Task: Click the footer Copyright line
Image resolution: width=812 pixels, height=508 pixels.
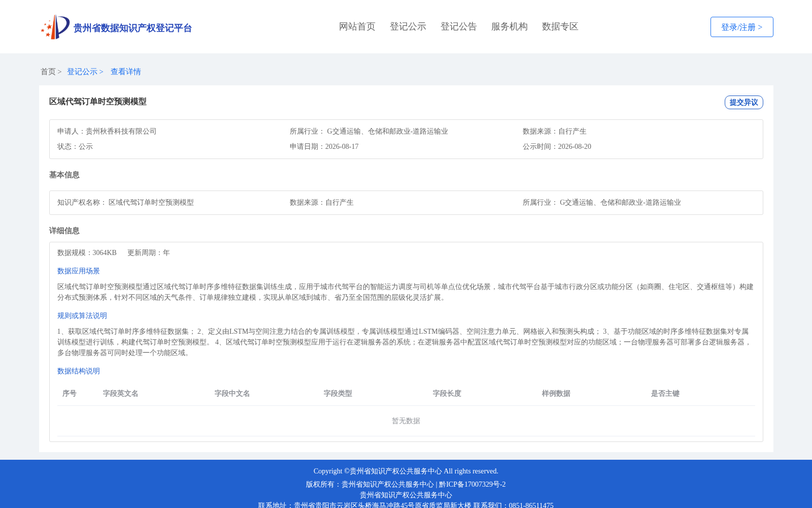Action: pos(406,471)
